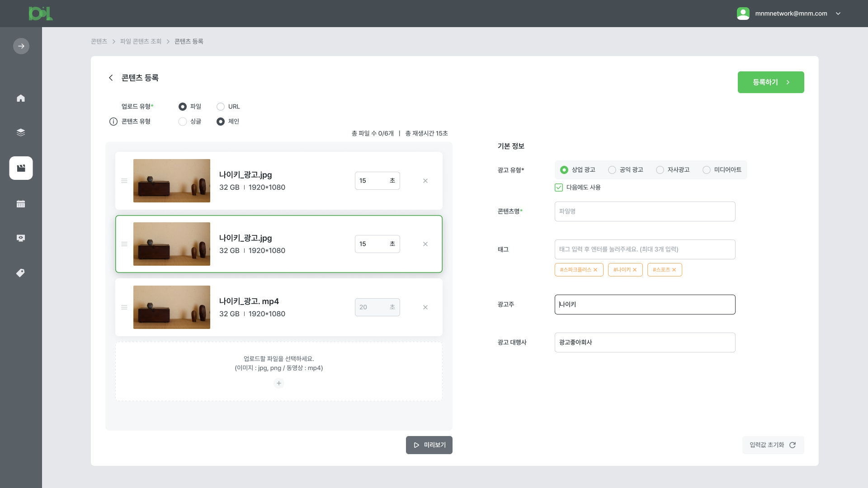Select the URL upload type radio
This screenshot has width=868, height=488.
221,107
